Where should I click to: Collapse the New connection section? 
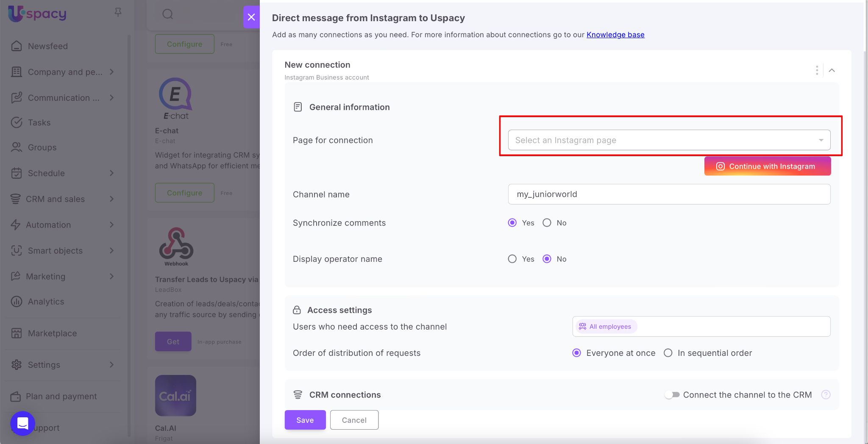pyautogui.click(x=832, y=70)
